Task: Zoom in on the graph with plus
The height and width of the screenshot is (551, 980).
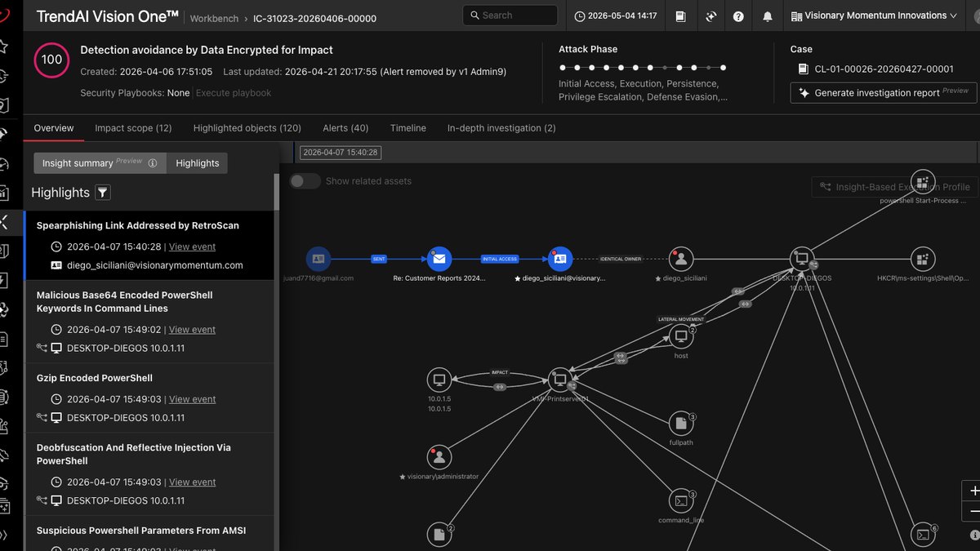Action: point(973,491)
